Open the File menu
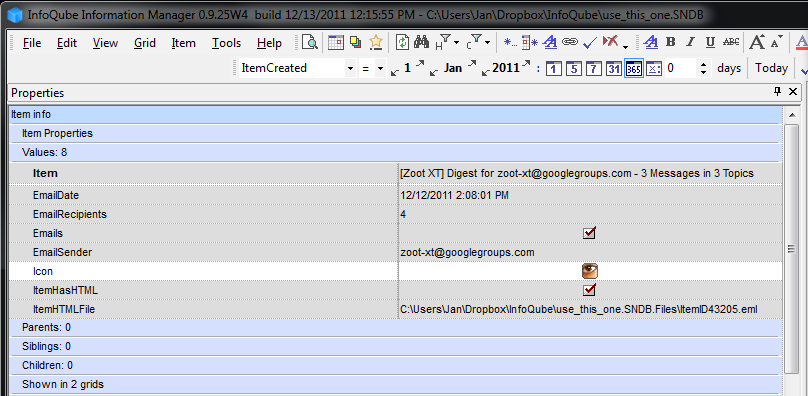The image size is (808, 396). (32, 43)
